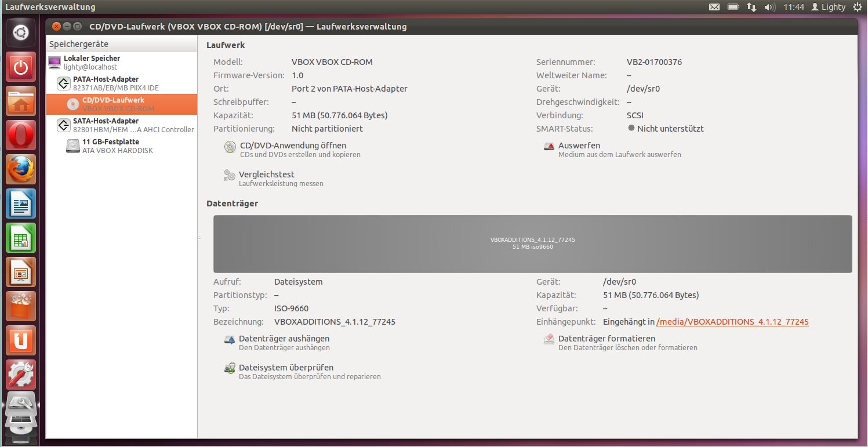Open the sound volume indicator
The image size is (868, 447).
point(770,7)
